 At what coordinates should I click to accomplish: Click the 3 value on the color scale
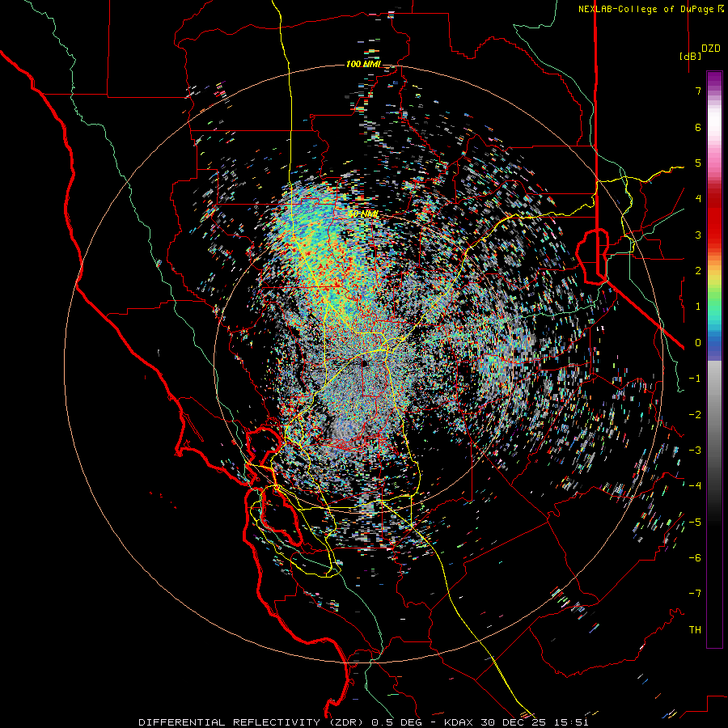pyautogui.click(x=698, y=235)
